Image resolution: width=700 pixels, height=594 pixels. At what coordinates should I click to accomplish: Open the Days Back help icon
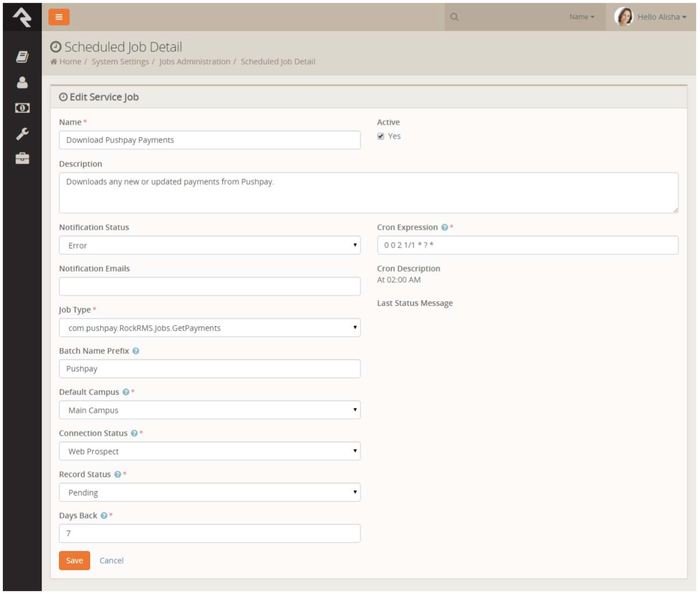point(104,515)
